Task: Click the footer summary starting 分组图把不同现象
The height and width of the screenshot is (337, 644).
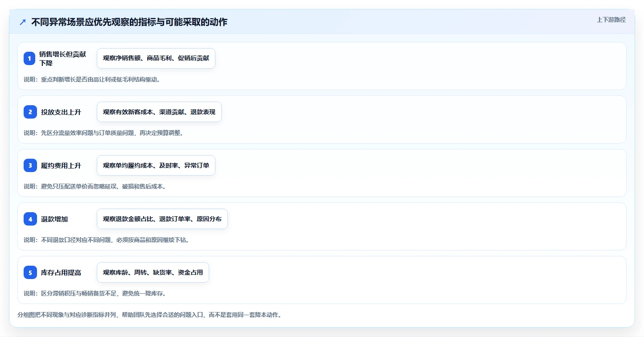Action: (149, 315)
